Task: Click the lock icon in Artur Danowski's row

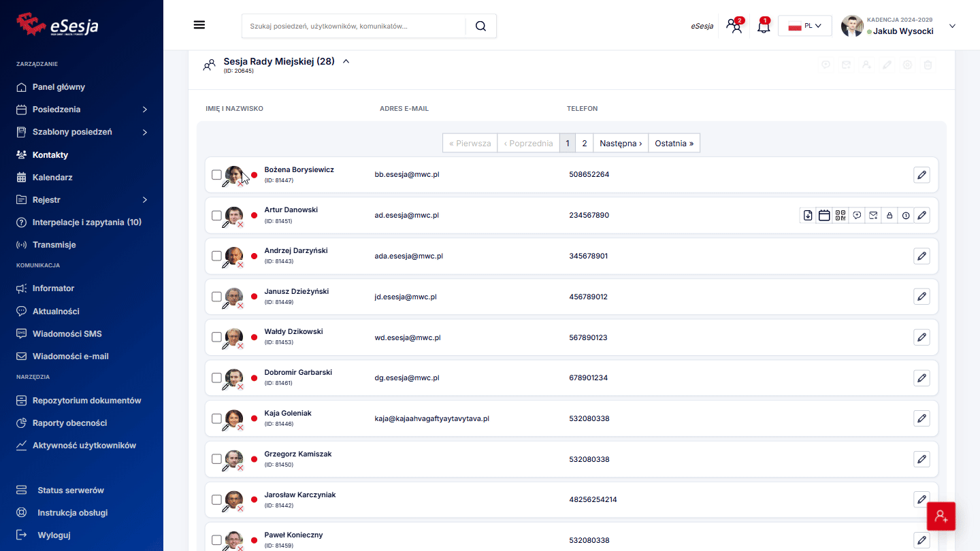Action: click(889, 216)
